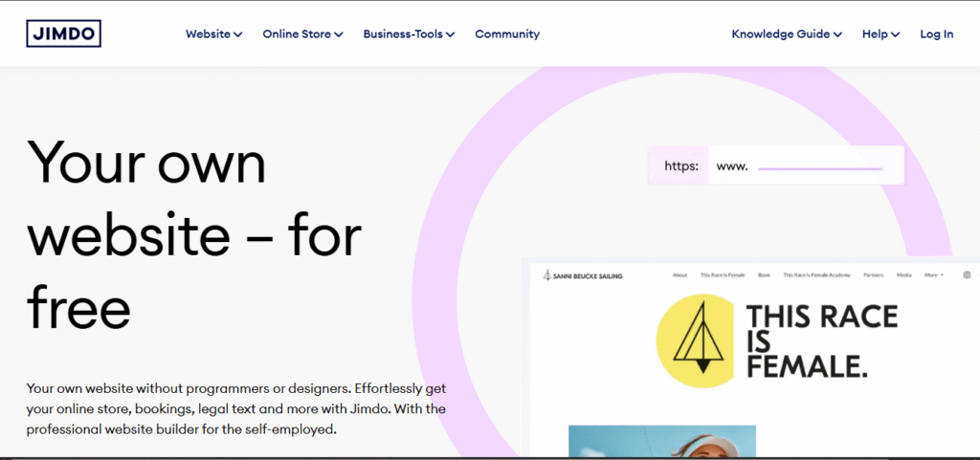Open About in the sailing site preview
980x460 pixels.
[680, 275]
